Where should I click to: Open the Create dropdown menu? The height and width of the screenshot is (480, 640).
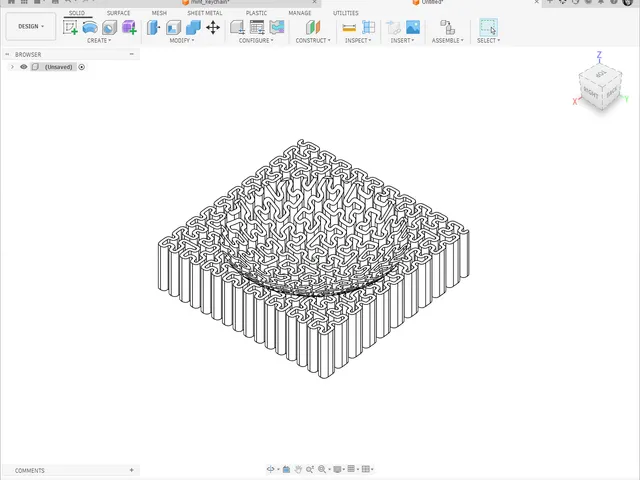(x=99, y=40)
